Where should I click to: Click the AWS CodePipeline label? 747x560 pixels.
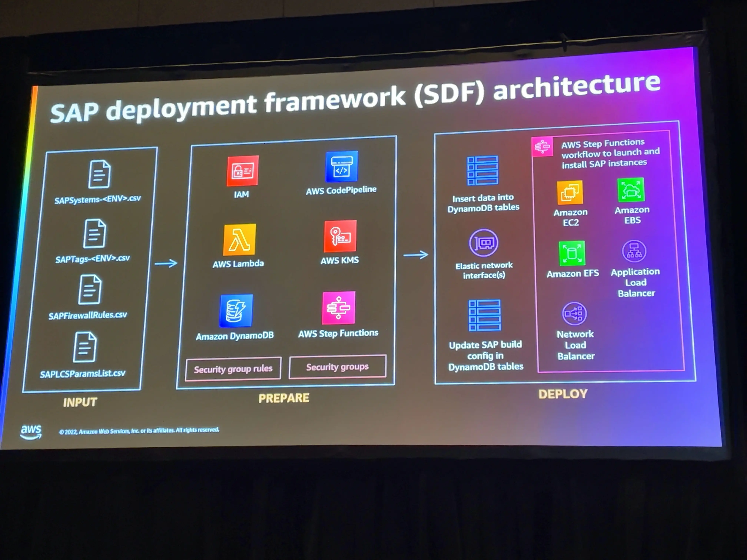[x=341, y=190]
